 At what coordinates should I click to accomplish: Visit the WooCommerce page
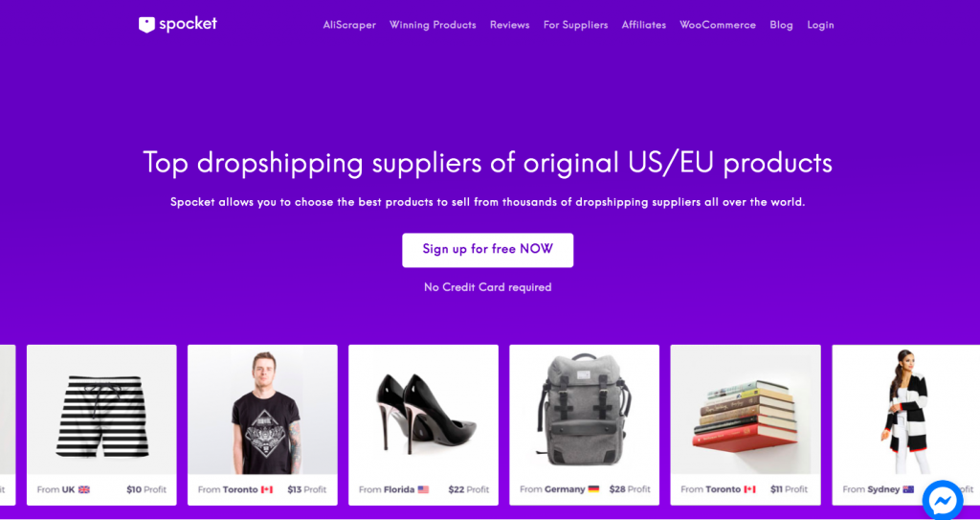pyautogui.click(x=718, y=25)
